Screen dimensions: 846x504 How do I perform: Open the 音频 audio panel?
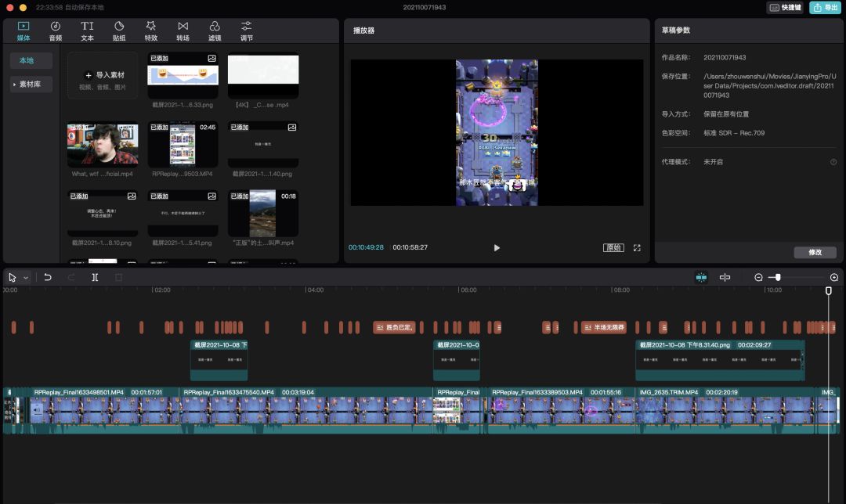[55, 31]
